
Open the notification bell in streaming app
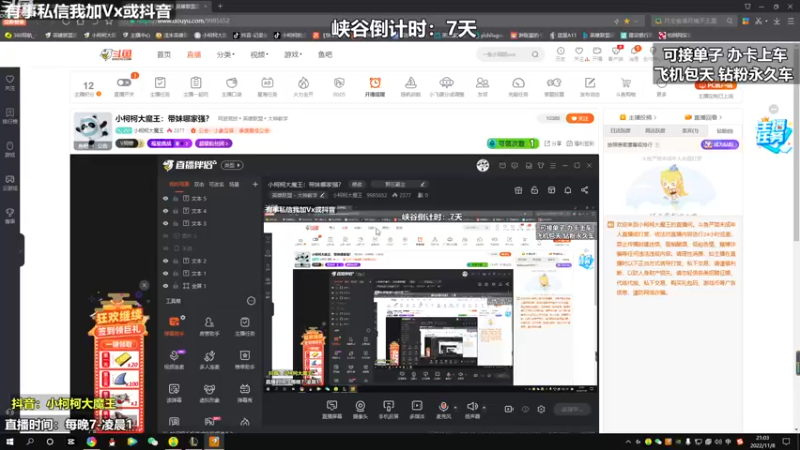[568, 190]
